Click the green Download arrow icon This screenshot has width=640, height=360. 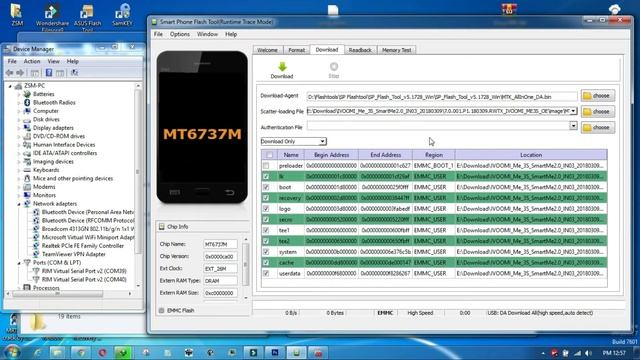(x=282, y=66)
